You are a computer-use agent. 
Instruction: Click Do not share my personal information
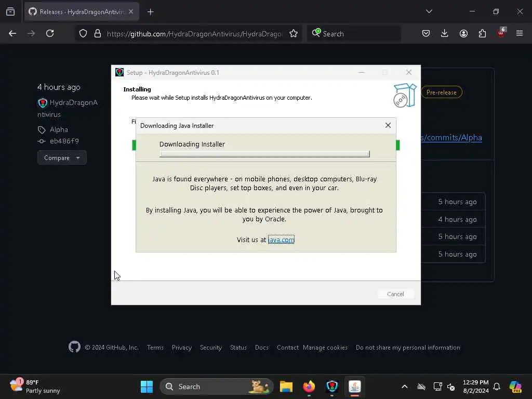(x=408, y=348)
